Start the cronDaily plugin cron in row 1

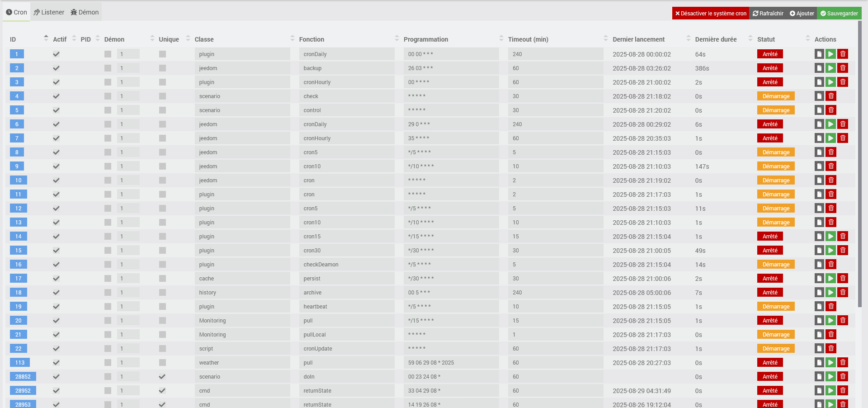(x=831, y=54)
